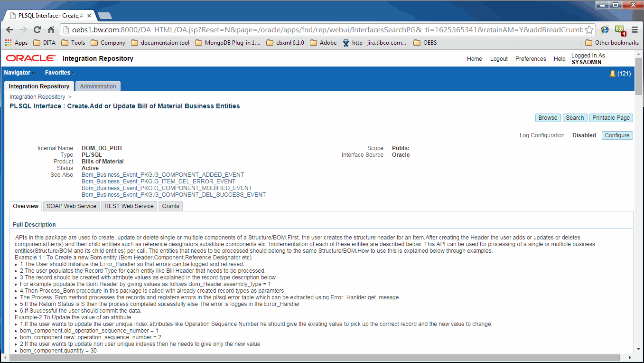The image size is (644, 363).
Task: Open the Adobe bookmark folder
Action: 323,42
